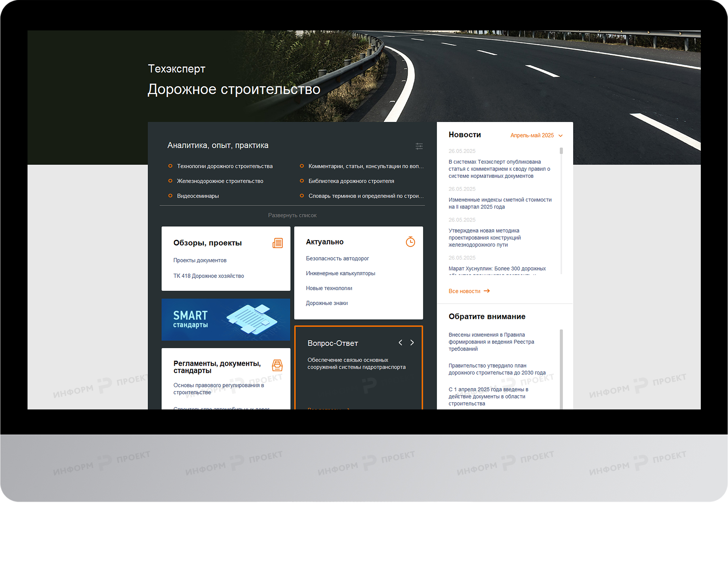This screenshot has width=728, height=566.
Task: Open news Измененные индексы сметной стоимости
Action: tap(500, 203)
